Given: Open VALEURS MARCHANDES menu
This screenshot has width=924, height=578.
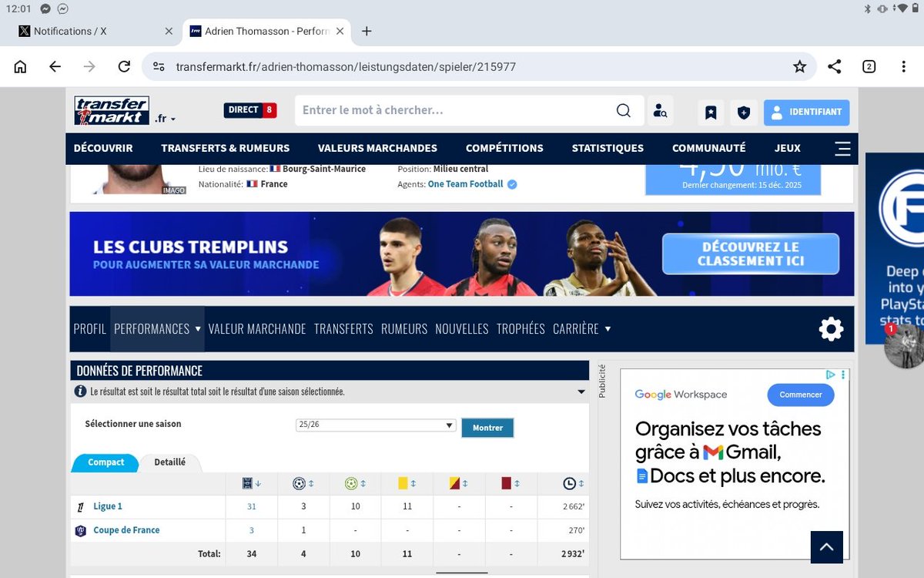Looking at the screenshot, I should pos(377,148).
